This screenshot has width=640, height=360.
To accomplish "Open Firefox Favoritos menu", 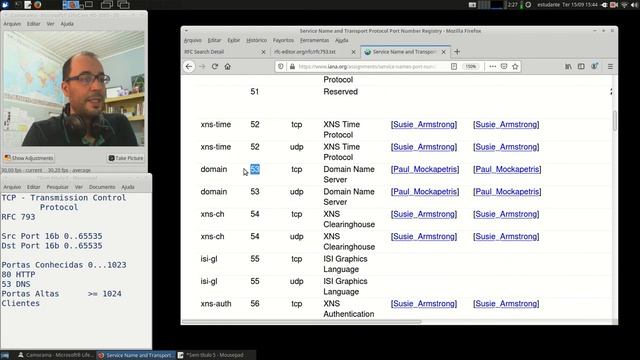I will click(283, 40).
